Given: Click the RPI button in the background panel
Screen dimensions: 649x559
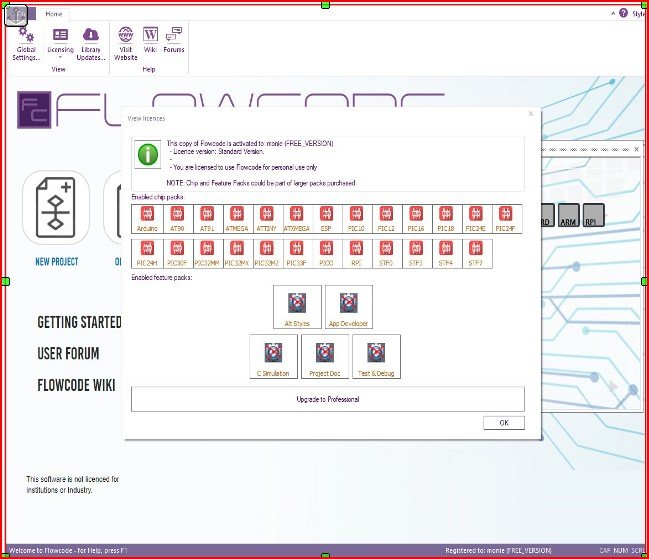Looking at the screenshot, I should [593, 215].
